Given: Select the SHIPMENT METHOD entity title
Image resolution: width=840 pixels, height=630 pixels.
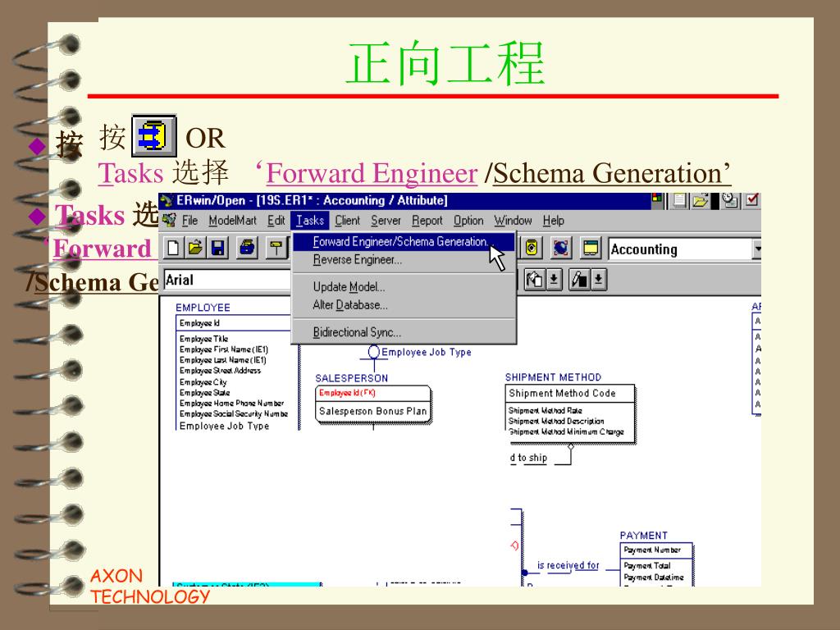Looking at the screenshot, I should pos(553,377).
